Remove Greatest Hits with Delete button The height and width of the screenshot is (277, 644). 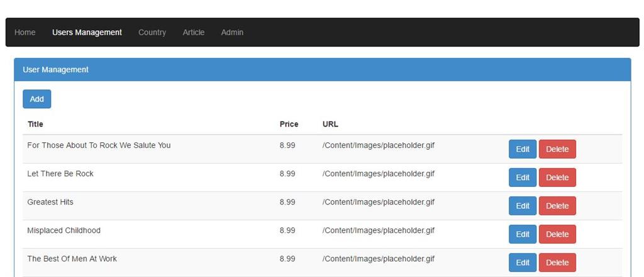click(x=557, y=206)
